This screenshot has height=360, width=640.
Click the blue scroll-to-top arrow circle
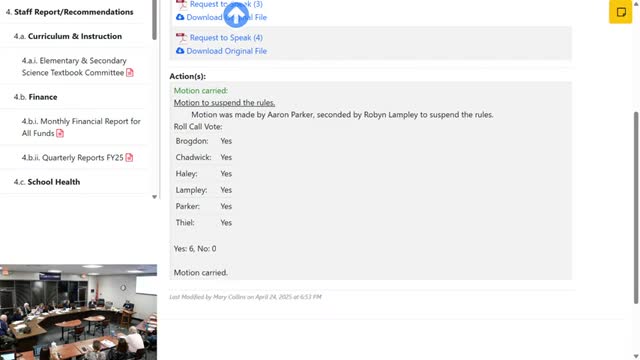[x=236, y=15]
